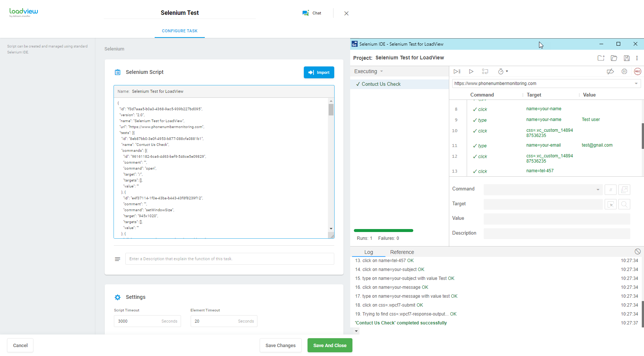Viewport: 644px width, 356px height.
Task: Click Save Changes button
Action: (x=280, y=345)
